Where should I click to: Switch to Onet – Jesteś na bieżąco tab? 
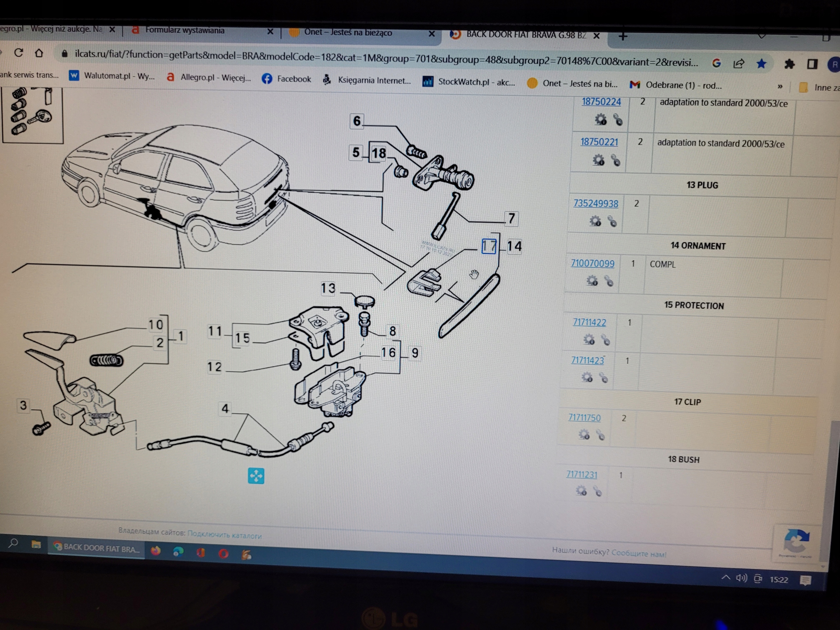(347, 33)
